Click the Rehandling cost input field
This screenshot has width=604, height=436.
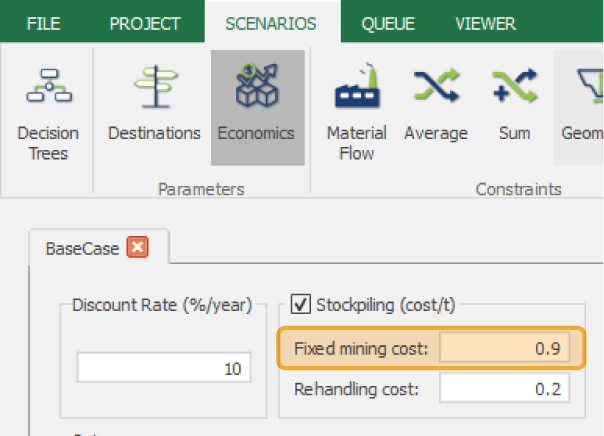[504, 389]
